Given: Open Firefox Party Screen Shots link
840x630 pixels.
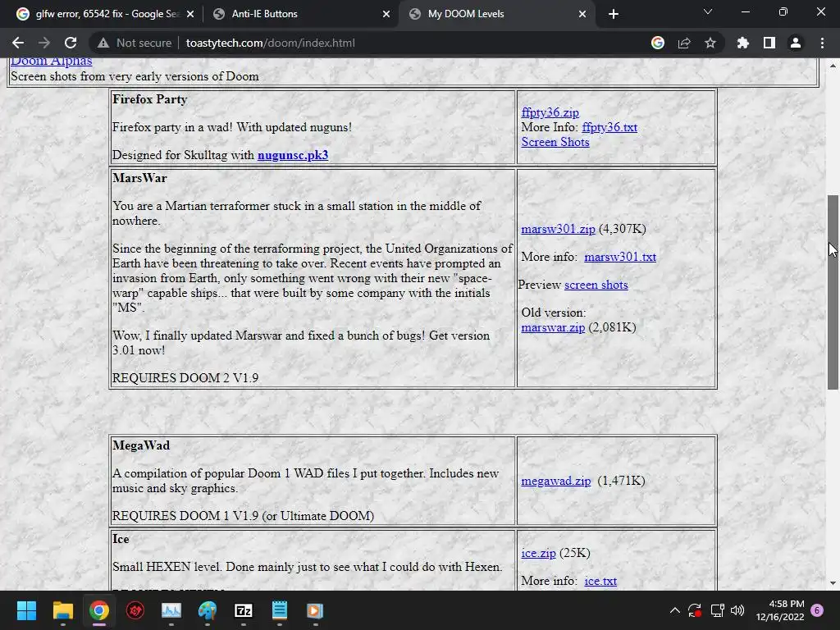Looking at the screenshot, I should pyautogui.click(x=555, y=142).
